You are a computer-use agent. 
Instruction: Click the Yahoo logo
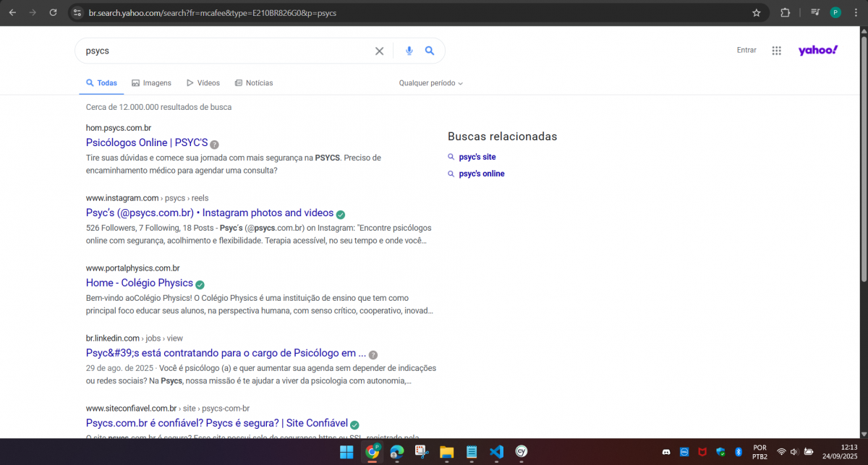(x=817, y=50)
